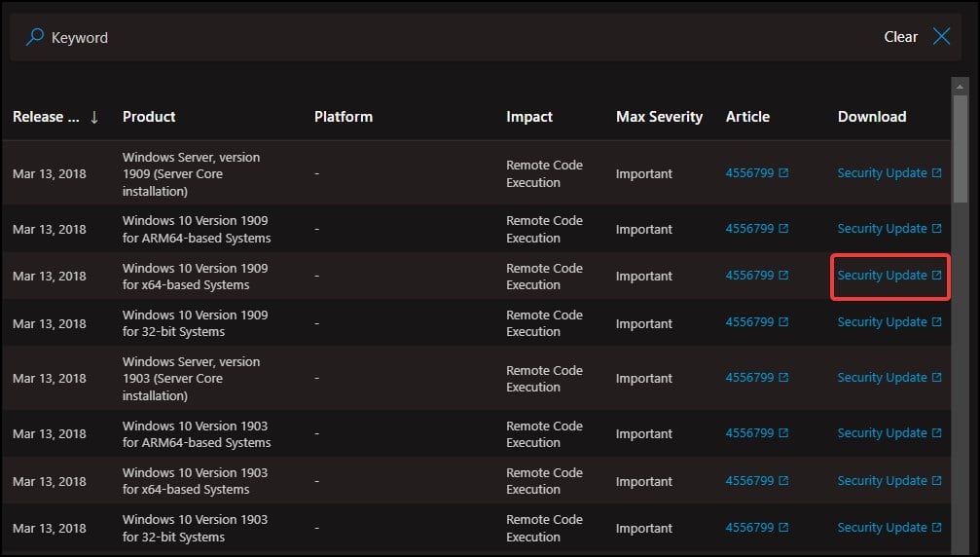Open article 4556799 for 1903 x64-based Systems
Viewport: 980px width, 557px height.
[749, 481]
